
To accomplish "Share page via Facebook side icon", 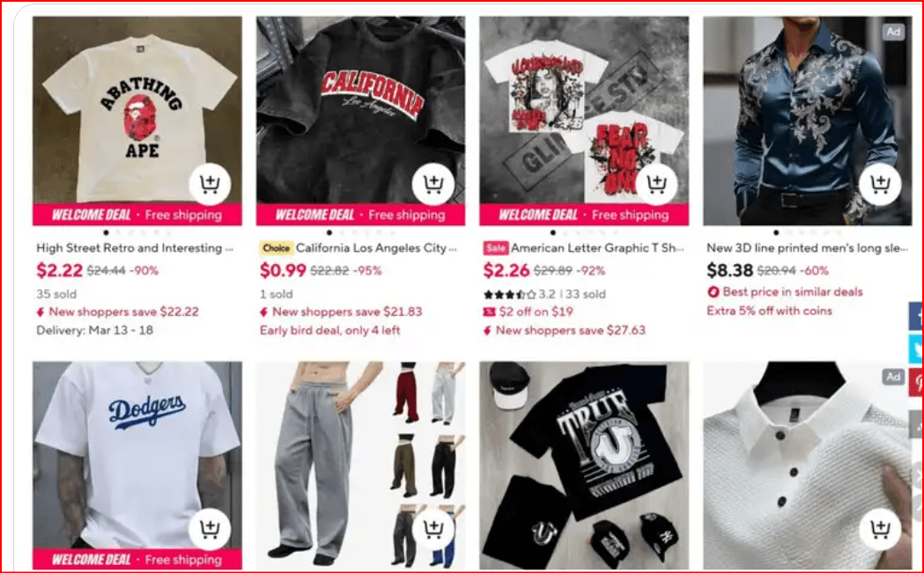I will pos(916,316).
